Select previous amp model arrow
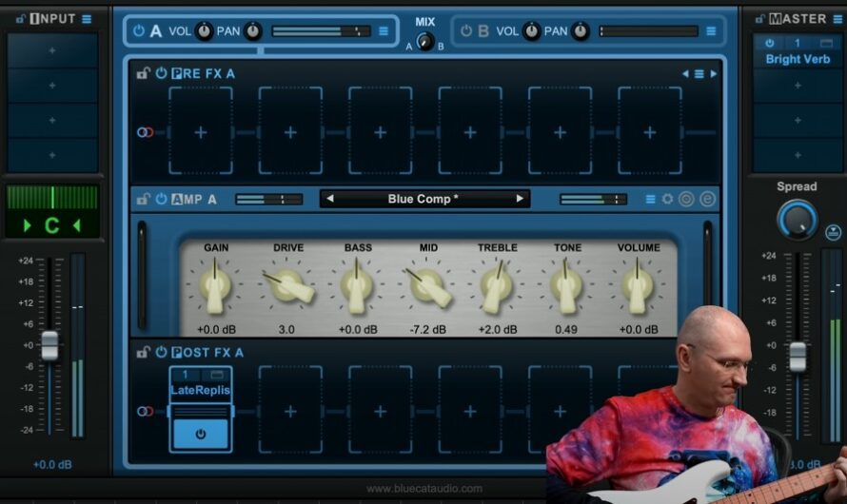 coord(330,199)
